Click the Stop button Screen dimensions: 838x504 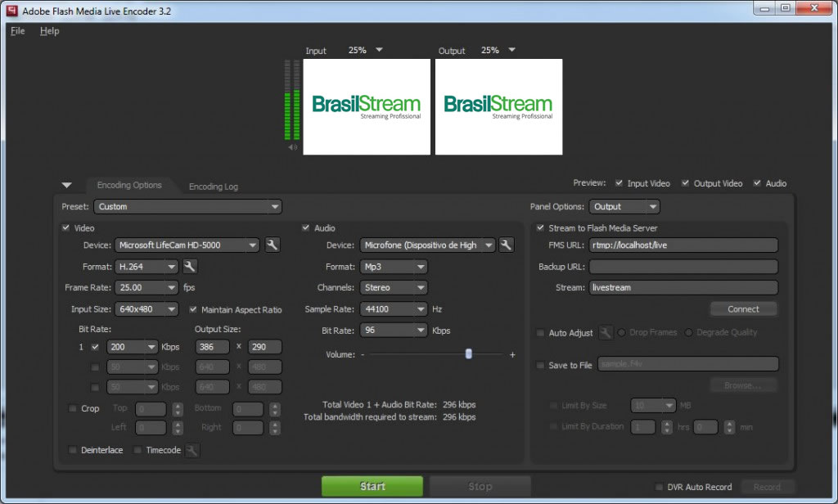(x=480, y=486)
